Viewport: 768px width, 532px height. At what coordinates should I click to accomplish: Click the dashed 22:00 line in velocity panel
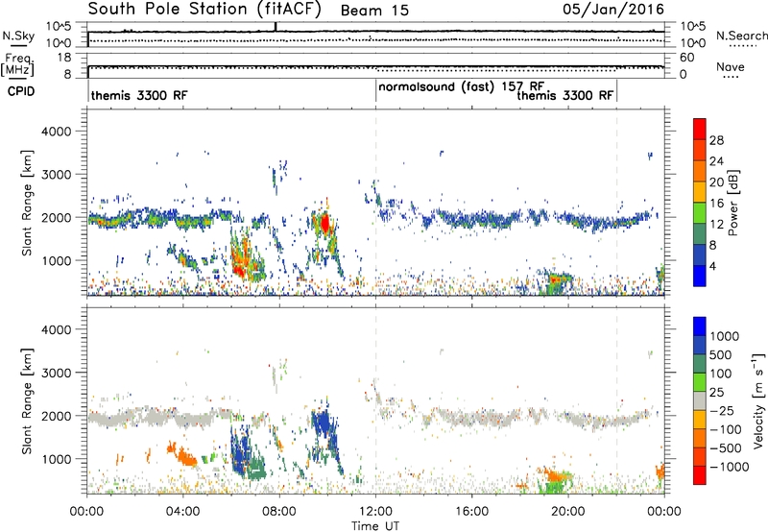coord(616,400)
